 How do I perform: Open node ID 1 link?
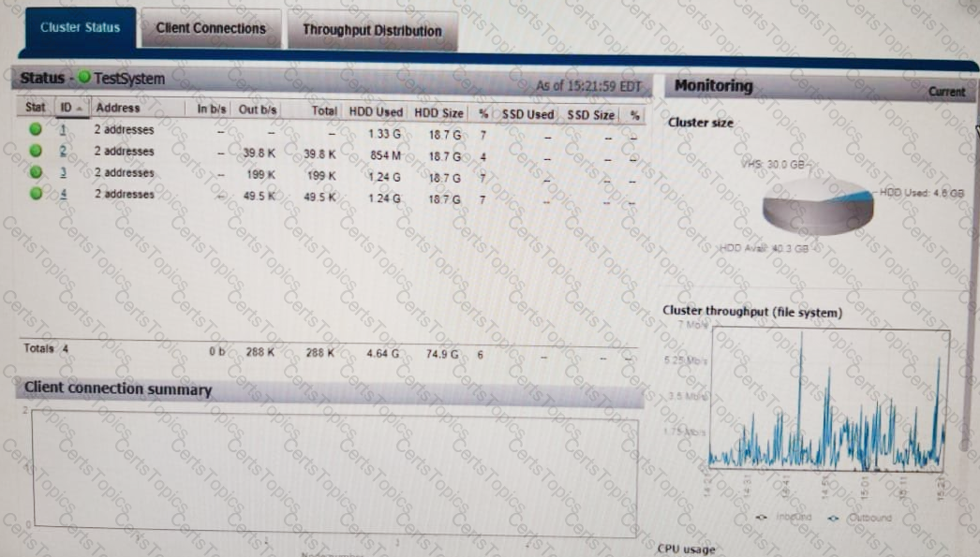(64, 130)
